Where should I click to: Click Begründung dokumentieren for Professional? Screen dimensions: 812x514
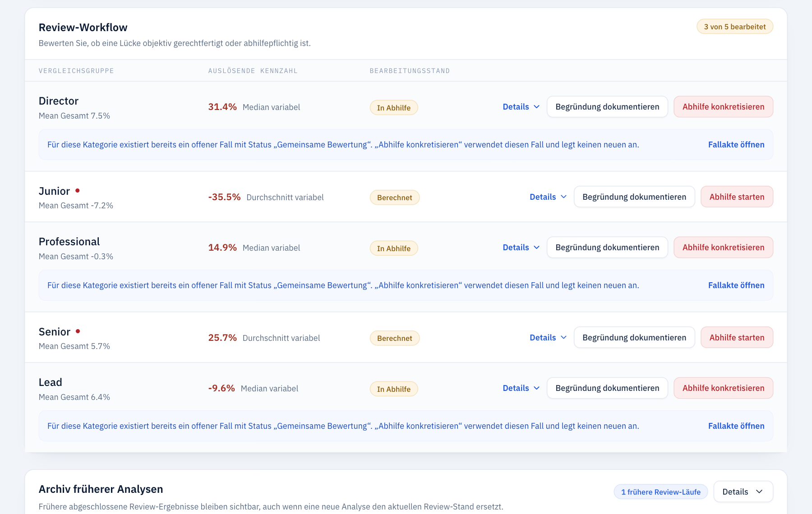click(x=607, y=248)
